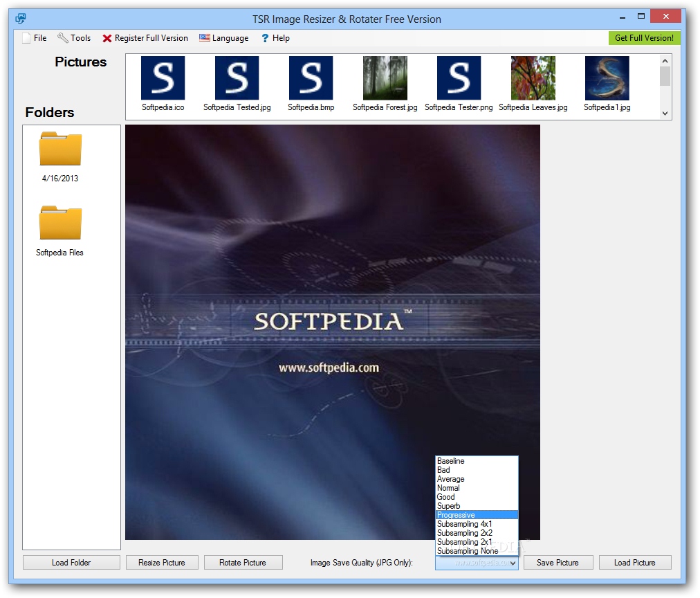Maximize the TSR Image Resizer window
Image resolution: width=700 pixels, height=598 pixels.
(641, 17)
